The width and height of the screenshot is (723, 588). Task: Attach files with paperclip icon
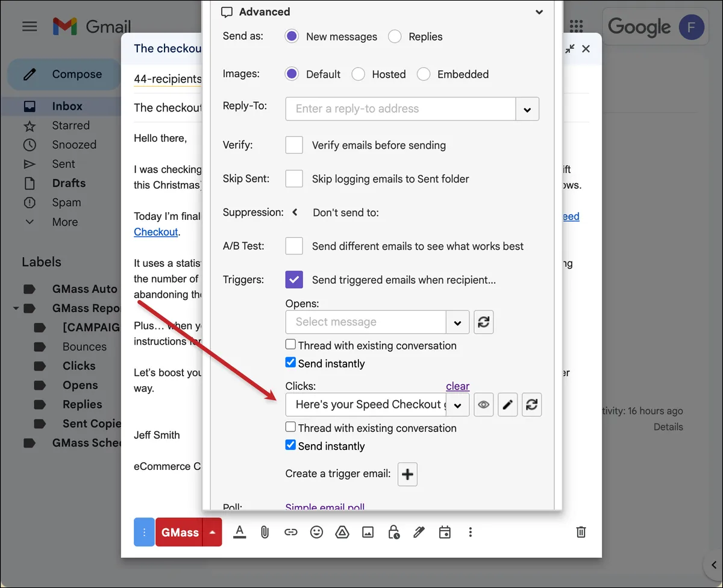pyautogui.click(x=264, y=532)
